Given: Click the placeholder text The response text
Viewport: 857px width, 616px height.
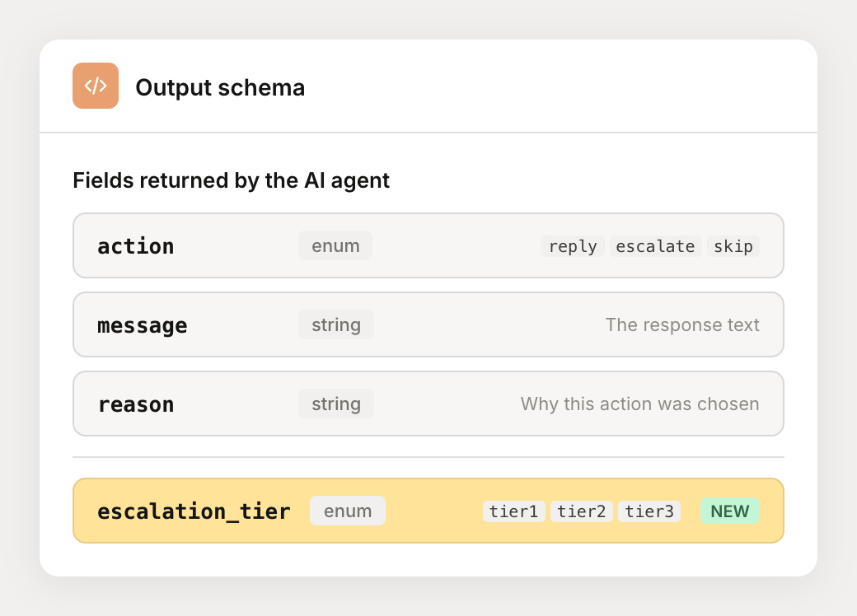Looking at the screenshot, I should [x=682, y=324].
